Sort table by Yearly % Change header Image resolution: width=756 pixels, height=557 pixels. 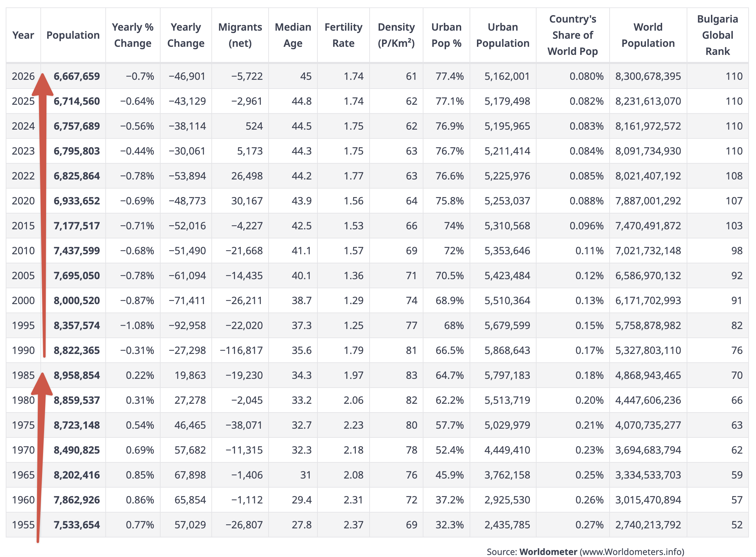pos(133,35)
